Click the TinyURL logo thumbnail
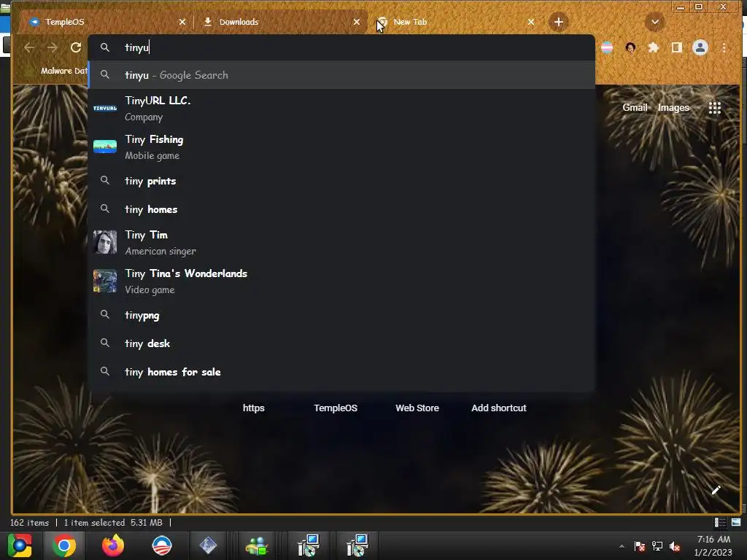This screenshot has height=560, width=747. pyautogui.click(x=105, y=108)
